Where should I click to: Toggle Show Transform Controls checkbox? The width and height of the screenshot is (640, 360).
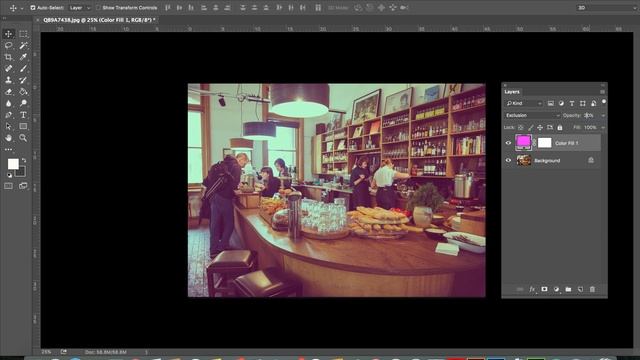click(x=98, y=8)
